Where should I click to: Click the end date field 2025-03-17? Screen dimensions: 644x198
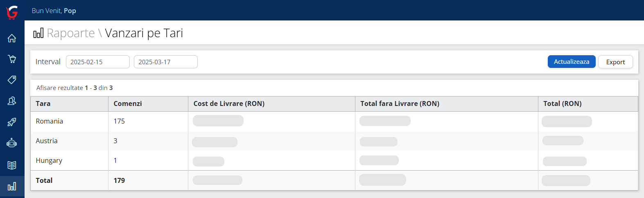click(165, 62)
